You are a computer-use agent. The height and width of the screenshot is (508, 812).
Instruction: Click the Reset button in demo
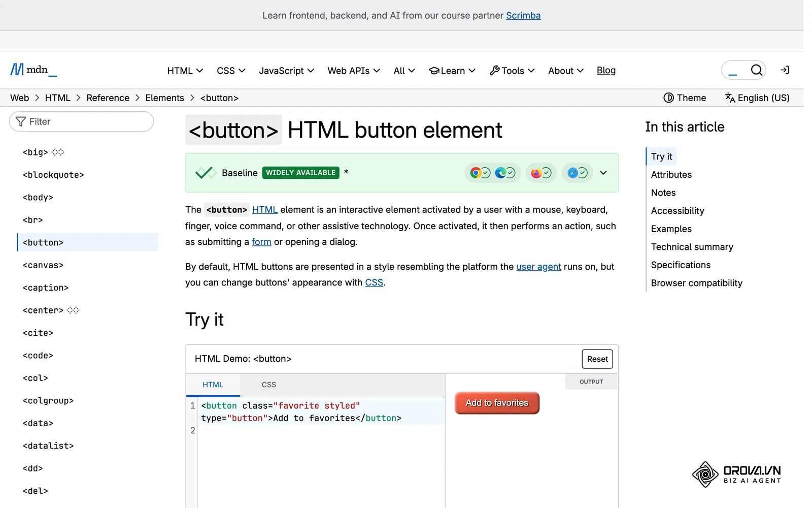(597, 359)
